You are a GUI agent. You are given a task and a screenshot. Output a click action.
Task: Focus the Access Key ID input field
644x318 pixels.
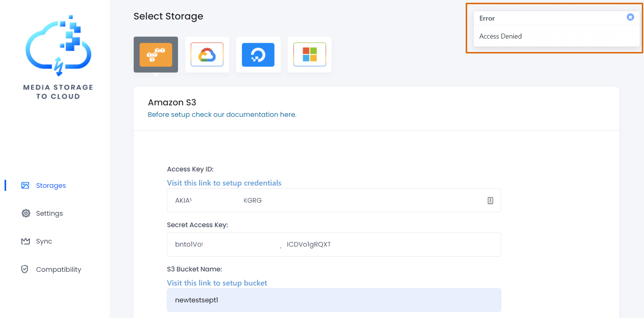click(334, 200)
